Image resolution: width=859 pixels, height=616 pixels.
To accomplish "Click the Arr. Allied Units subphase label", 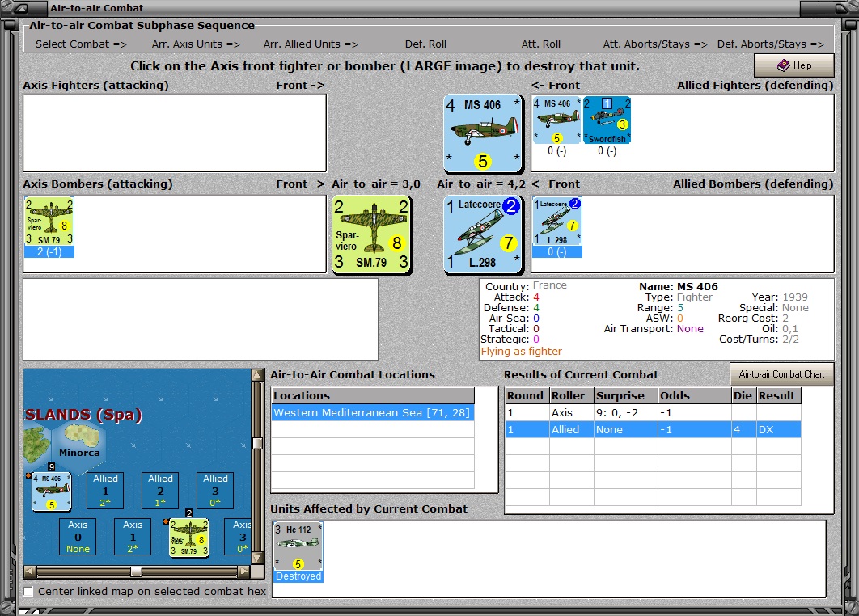I will [x=311, y=44].
